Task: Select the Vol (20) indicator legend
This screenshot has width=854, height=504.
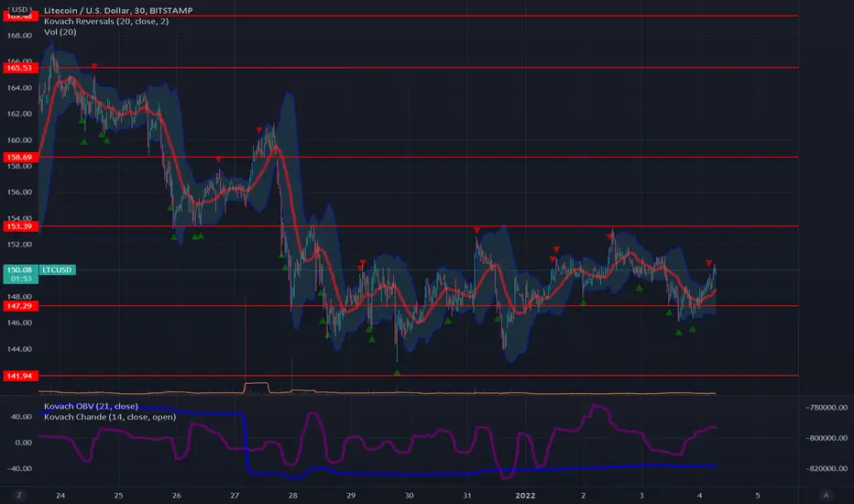Action: pyautogui.click(x=60, y=32)
